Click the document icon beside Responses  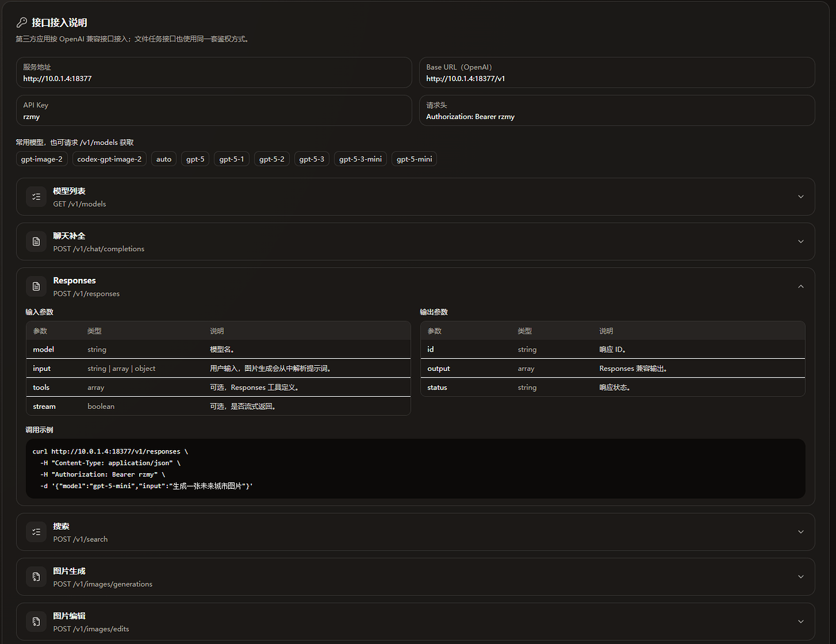pyautogui.click(x=36, y=287)
